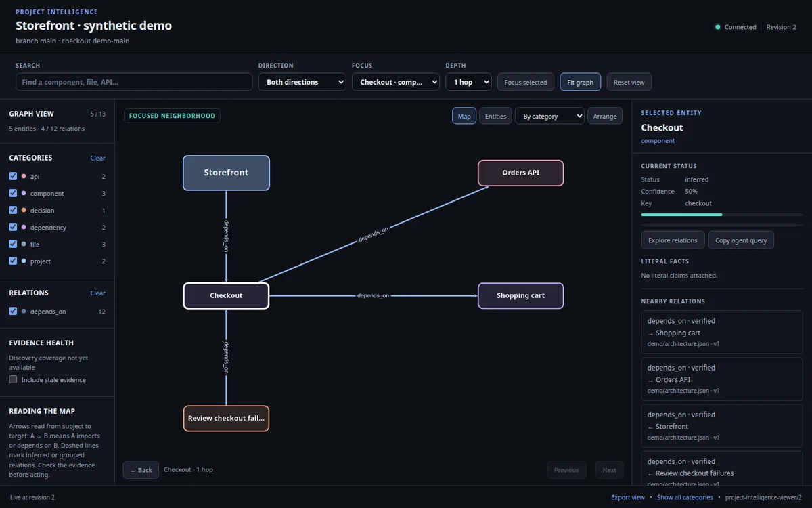This screenshot has height=508, width=812.
Task: Focus the search input field
Action: point(134,82)
